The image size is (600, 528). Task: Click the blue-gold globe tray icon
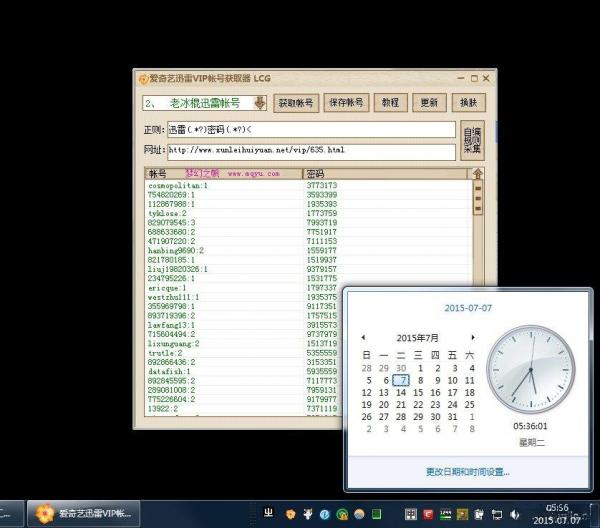(359, 515)
